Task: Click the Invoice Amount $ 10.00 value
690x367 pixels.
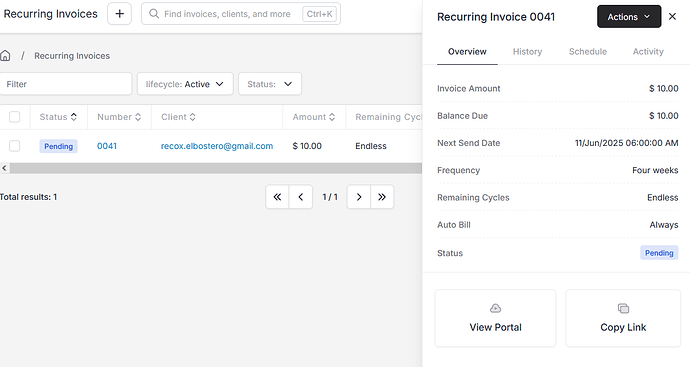Action: click(x=663, y=88)
